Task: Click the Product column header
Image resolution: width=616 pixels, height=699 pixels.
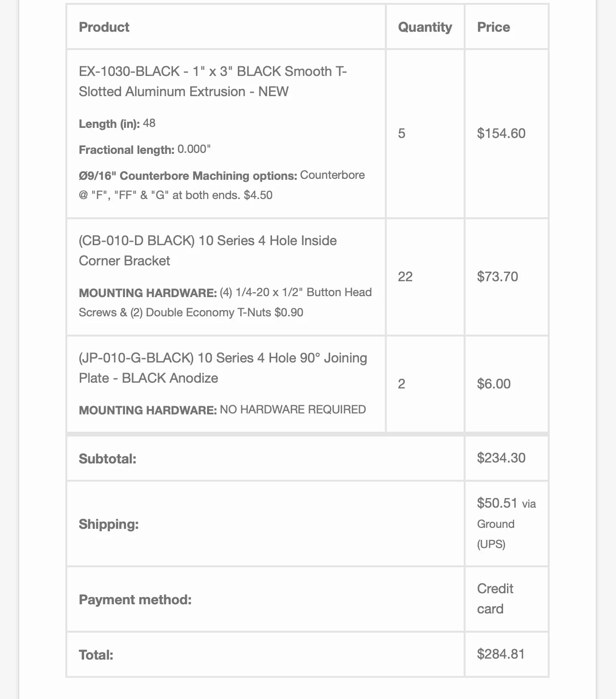Action: click(104, 27)
